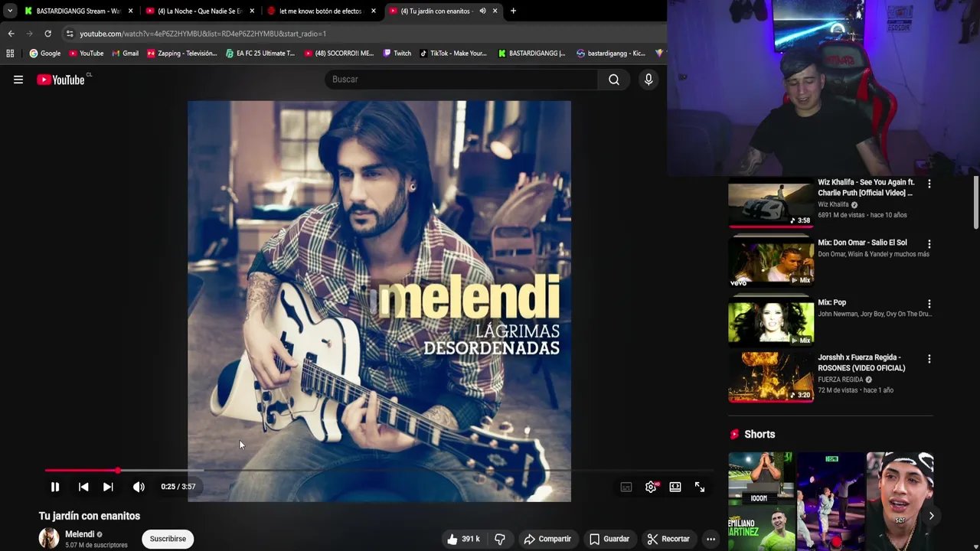The width and height of the screenshot is (980, 551).
Task: Open TikTok - Make Your bookmark
Action: click(453, 54)
